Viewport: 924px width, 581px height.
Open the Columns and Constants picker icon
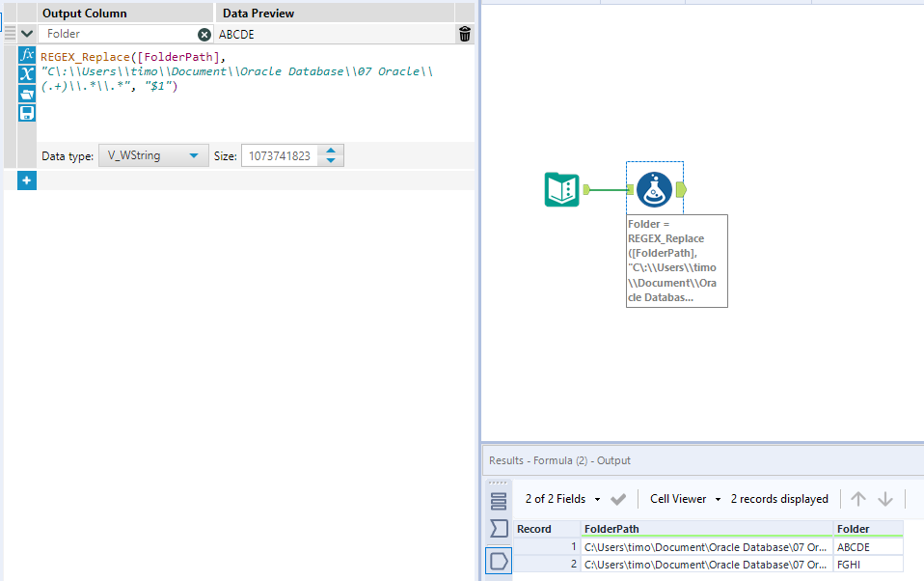[27, 74]
